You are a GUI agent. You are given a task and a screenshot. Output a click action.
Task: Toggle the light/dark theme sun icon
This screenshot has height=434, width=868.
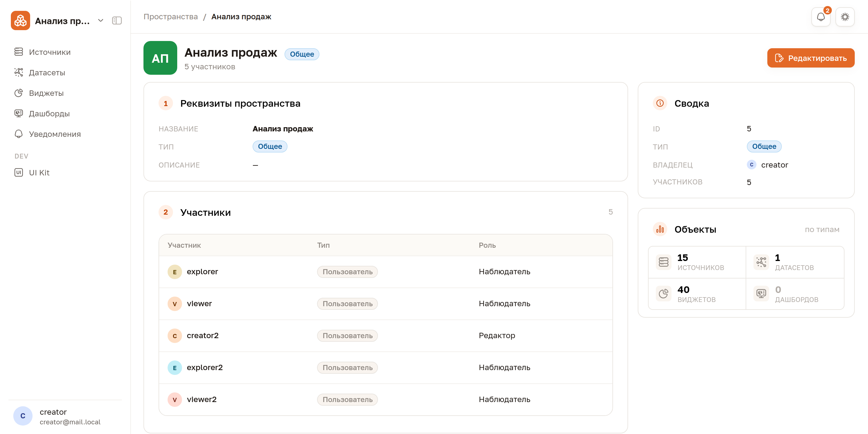pyautogui.click(x=845, y=17)
